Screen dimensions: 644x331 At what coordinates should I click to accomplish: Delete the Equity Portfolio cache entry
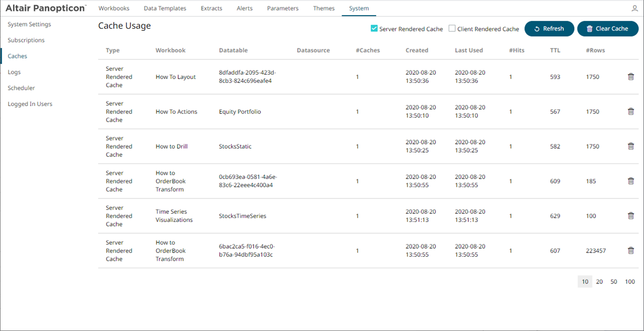click(x=630, y=111)
